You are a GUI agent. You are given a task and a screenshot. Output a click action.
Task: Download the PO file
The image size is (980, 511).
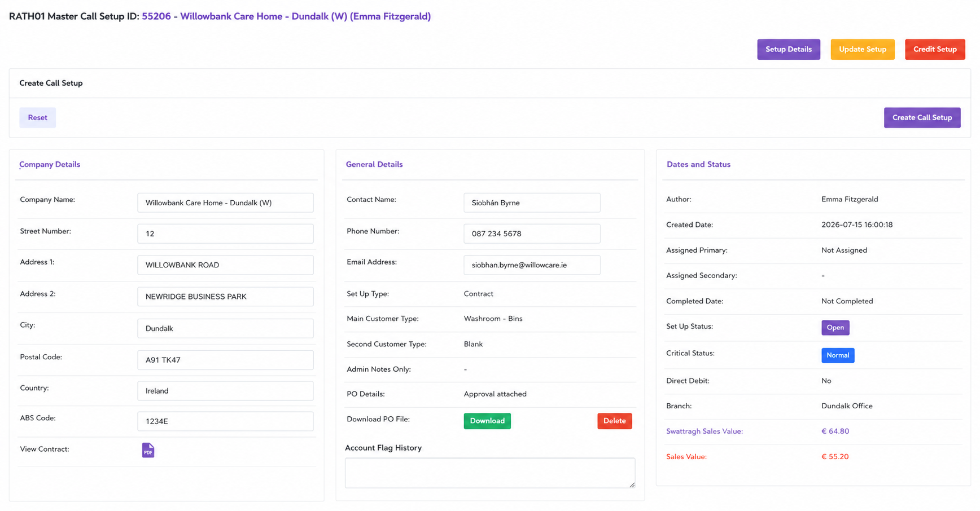click(487, 421)
